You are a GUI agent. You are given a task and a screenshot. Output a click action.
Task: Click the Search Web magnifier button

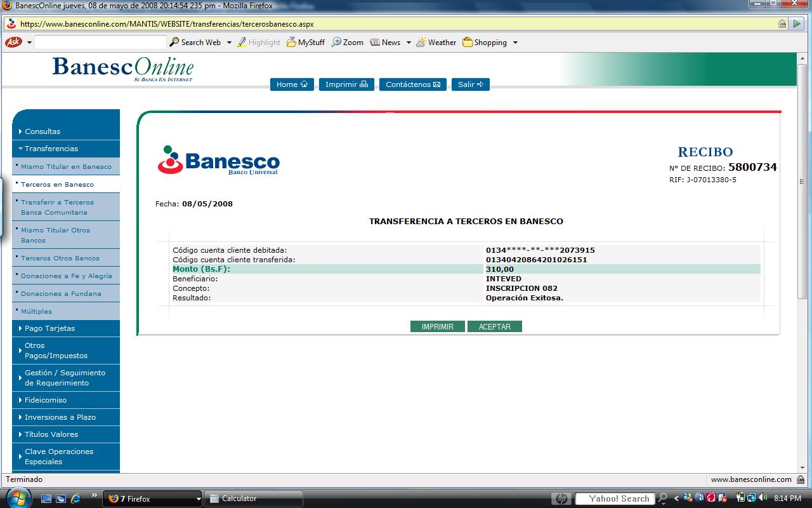pyautogui.click(x=195, y=43)
